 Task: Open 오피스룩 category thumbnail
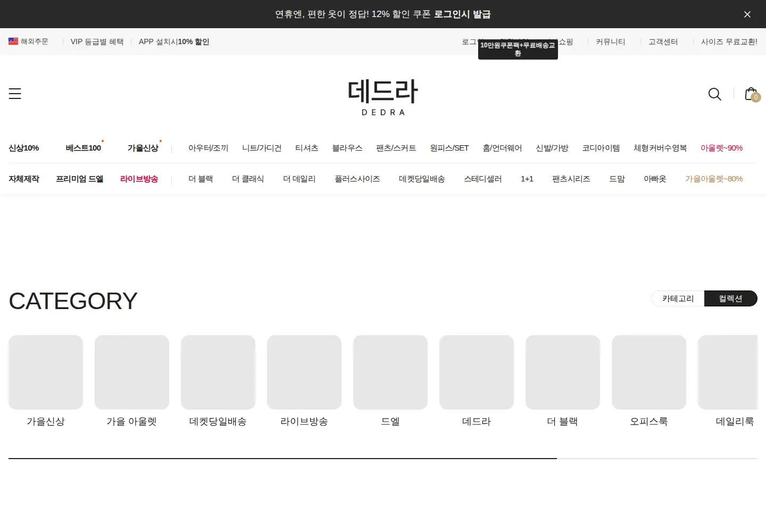click(x=649, y=372)
